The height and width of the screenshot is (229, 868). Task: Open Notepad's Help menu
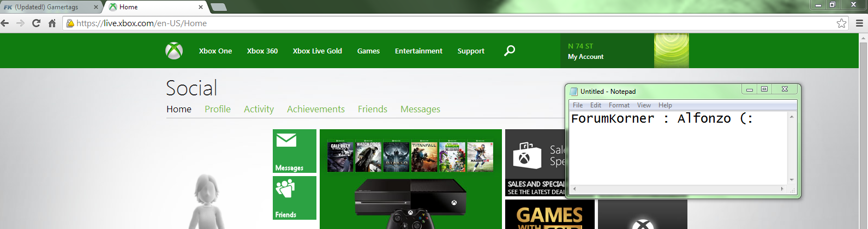(665, 105)
